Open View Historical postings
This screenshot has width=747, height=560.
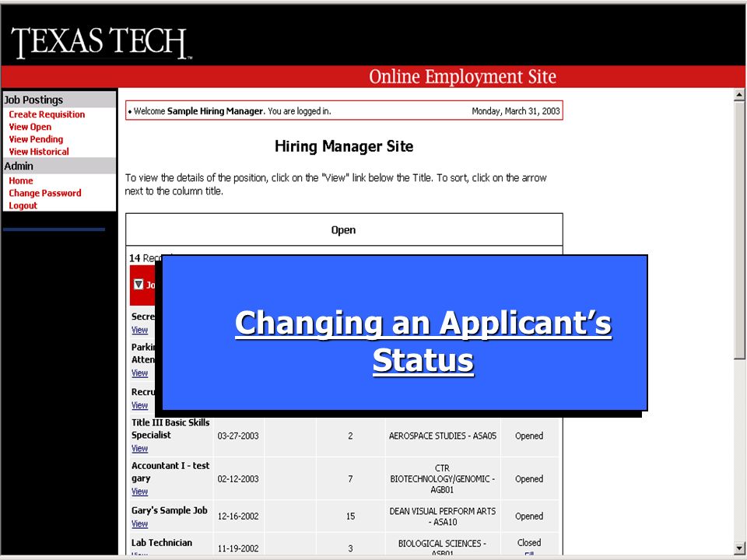click(39, 152)
